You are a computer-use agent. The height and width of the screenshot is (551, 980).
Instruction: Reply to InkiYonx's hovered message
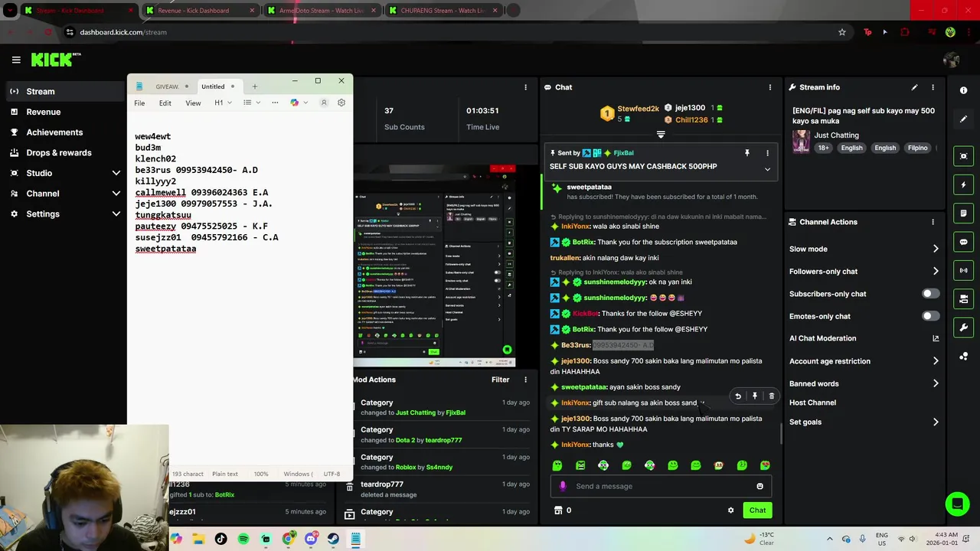pos(738,396)
